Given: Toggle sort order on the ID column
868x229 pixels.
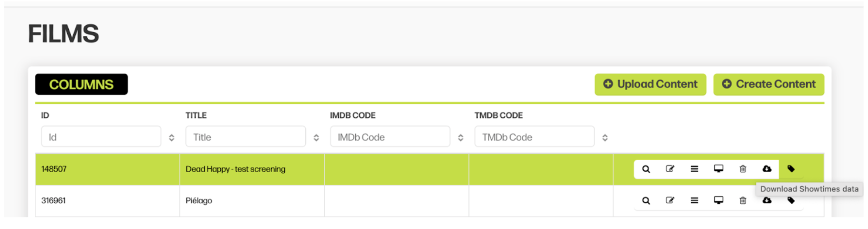Looking at the screenshot, I should [172, 138].
